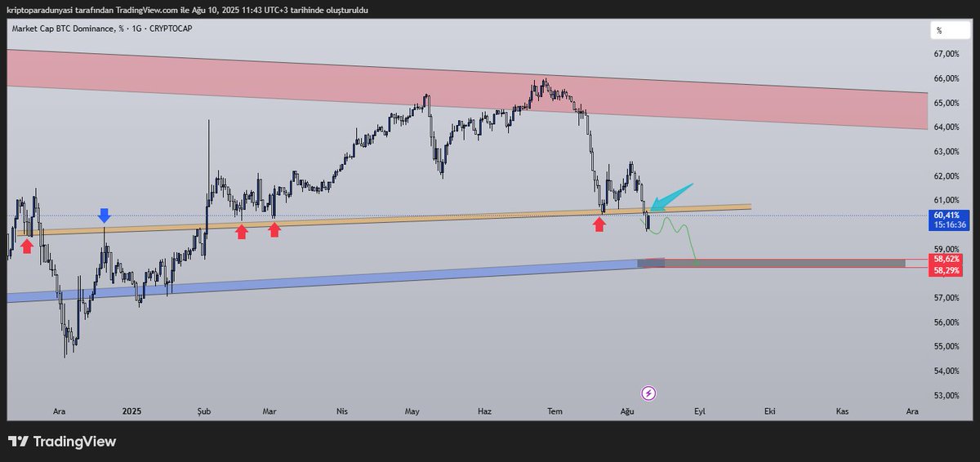Click the 67,00% price axis label
980x462 pixels.
[947, 54]
